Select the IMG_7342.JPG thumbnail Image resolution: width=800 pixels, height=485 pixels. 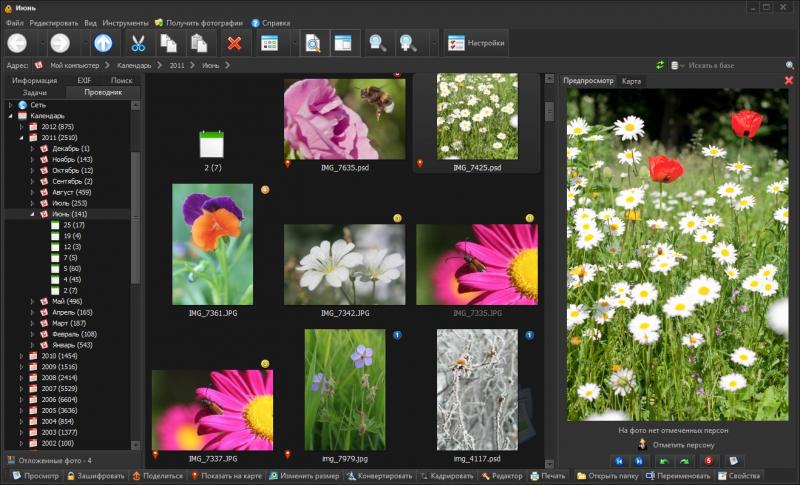coord(345,265)
